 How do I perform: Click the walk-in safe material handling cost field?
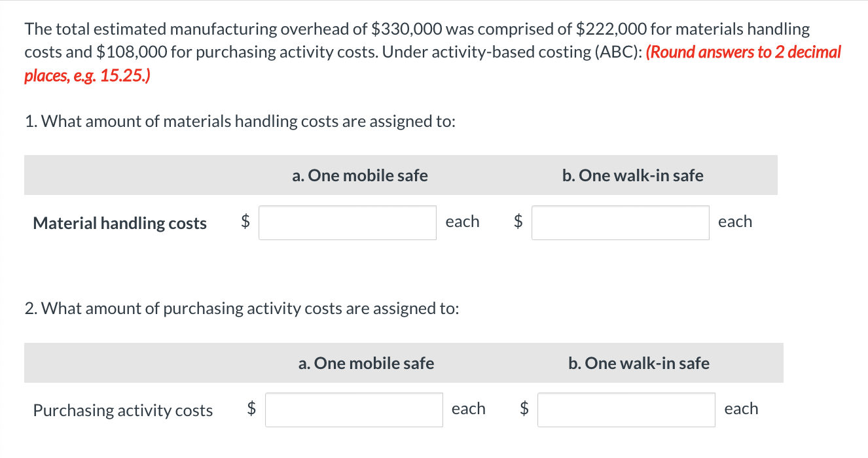(x=621, y=222)
